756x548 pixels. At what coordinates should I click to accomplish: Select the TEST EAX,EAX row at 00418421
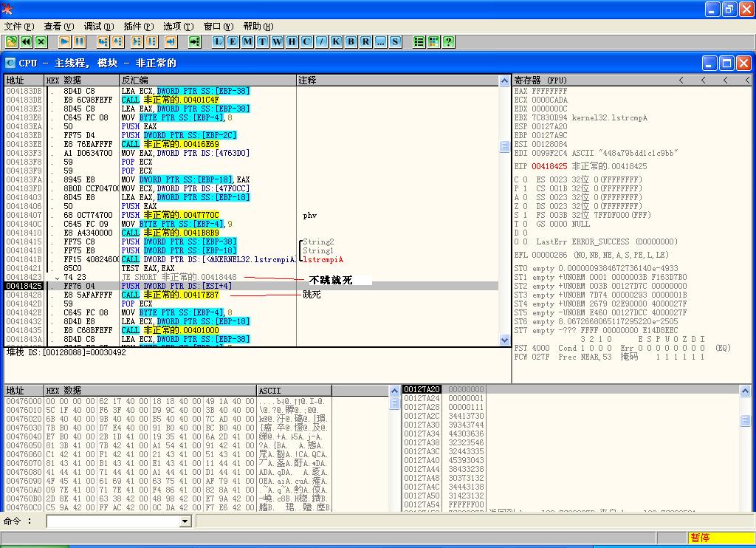pyautogui.click(x=251, y=268)
